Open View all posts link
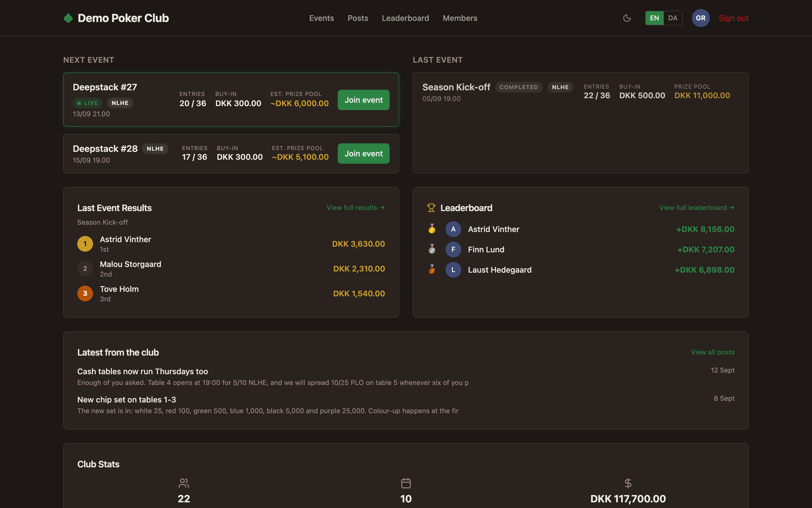 click(713, 352)
